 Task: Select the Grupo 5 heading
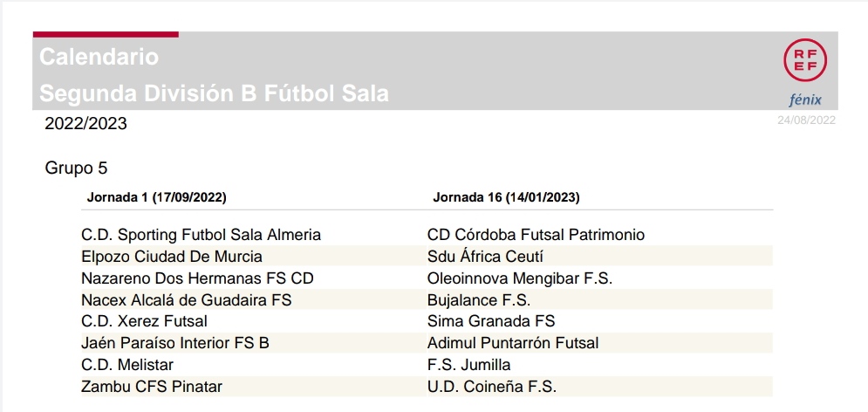point(77,168)
